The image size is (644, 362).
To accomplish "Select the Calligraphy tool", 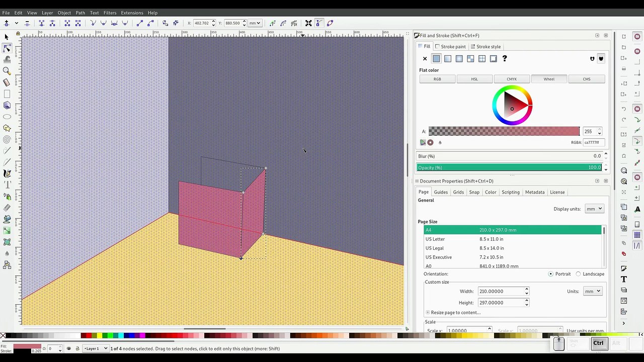I will (x=7, y=173).
